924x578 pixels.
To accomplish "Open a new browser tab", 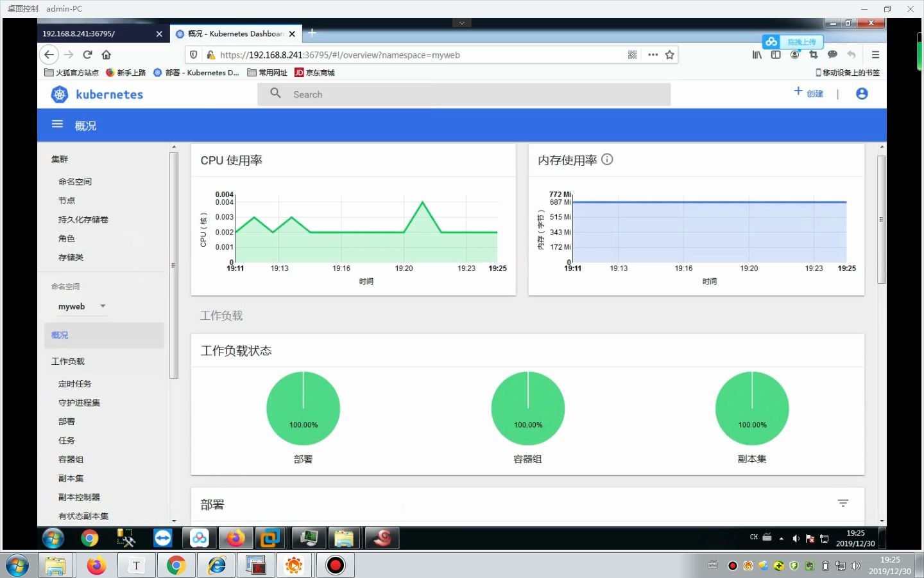I will 312,33.
